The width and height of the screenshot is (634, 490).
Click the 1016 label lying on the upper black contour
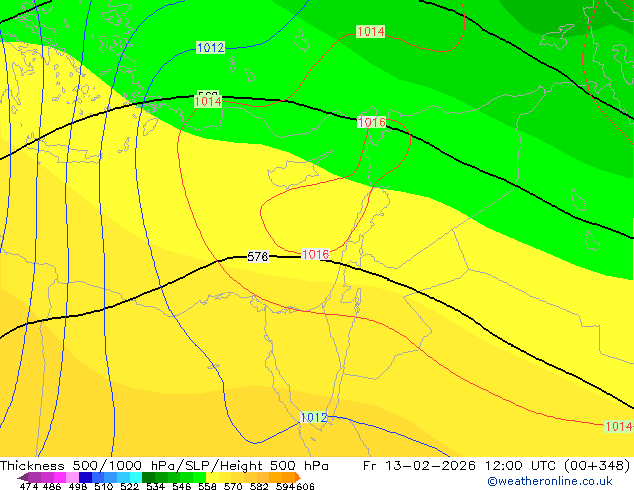[371, 122]
